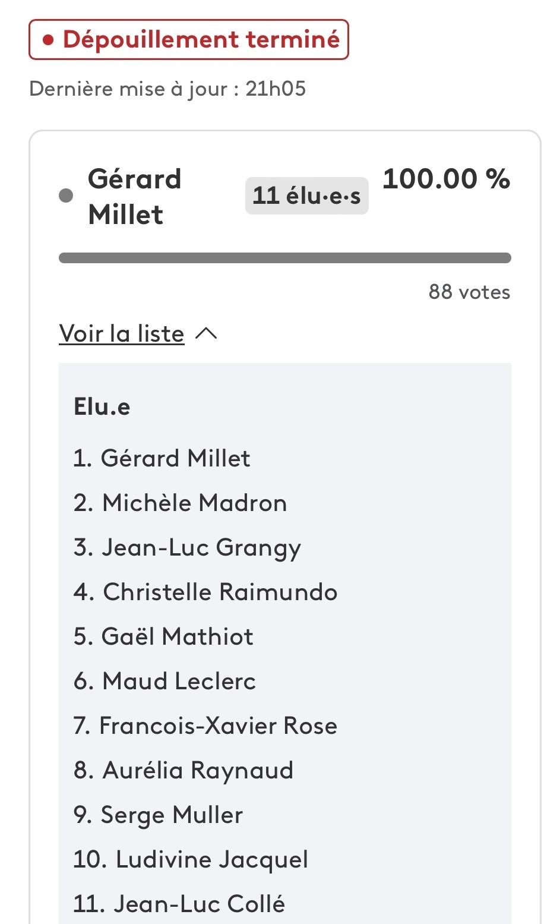The image size is (560, 924).
Task: Click the gray dot beside Gérard Millet
Action: tap(67, 195)
